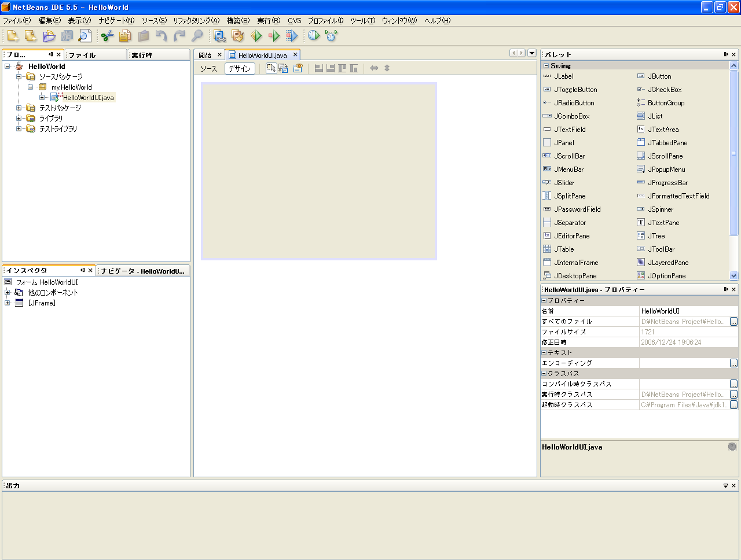Switch to デザイン (Design) view toggle
The image size is (741, 560).
pyautogui.click(x=240, y=68)
